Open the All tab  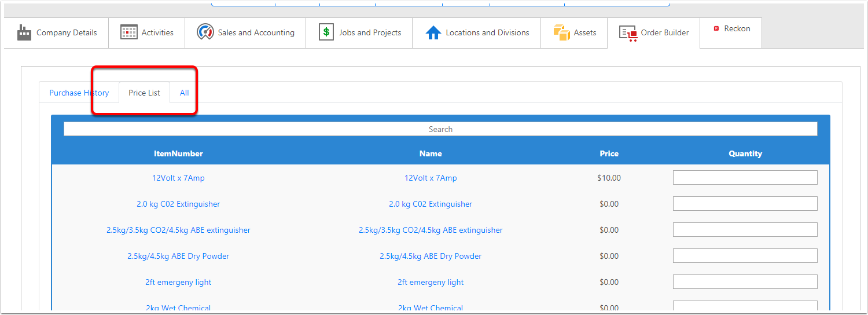pyautogui.click(x=184, y=93)
